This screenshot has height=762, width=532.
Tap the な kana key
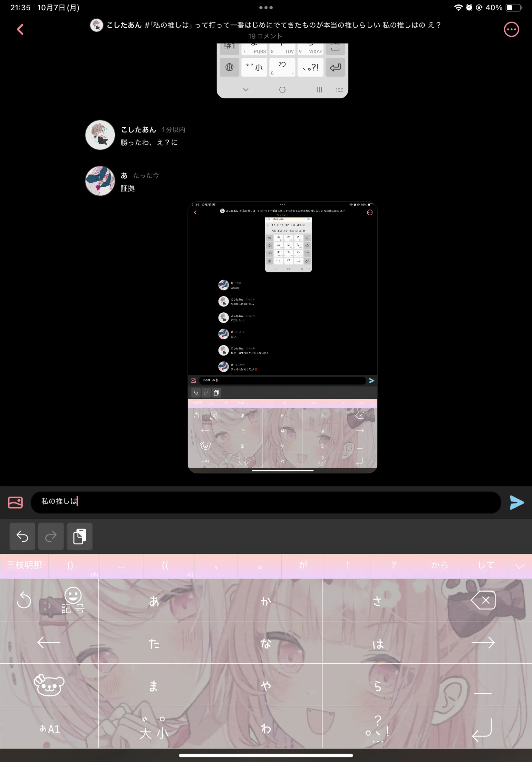tap(266, 643)
